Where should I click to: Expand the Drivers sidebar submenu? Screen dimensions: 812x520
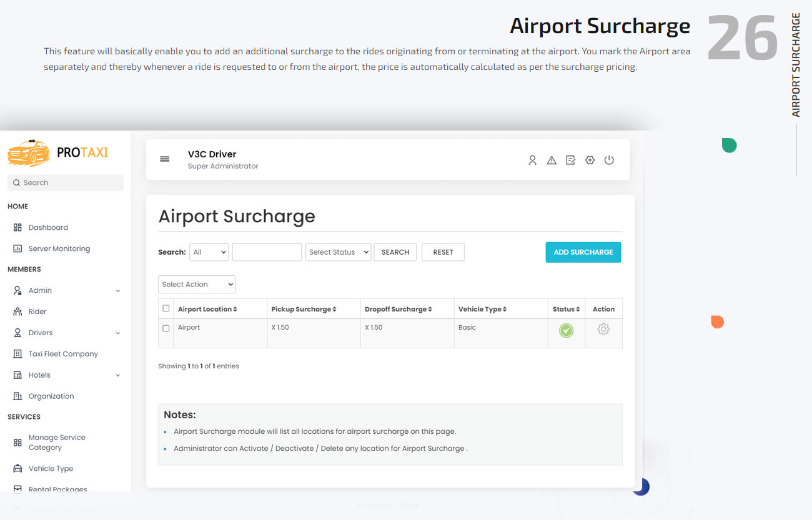click(118, 332)
